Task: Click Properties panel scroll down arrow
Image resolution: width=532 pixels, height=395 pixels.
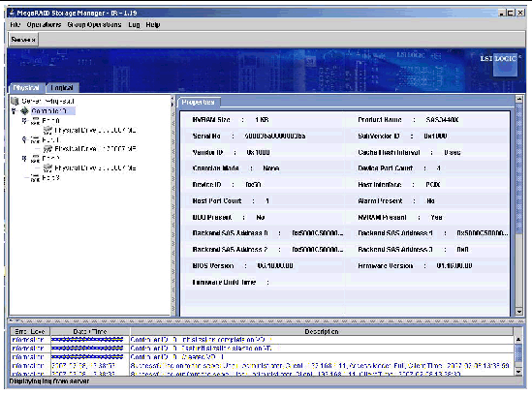Action: click(518, 311)
